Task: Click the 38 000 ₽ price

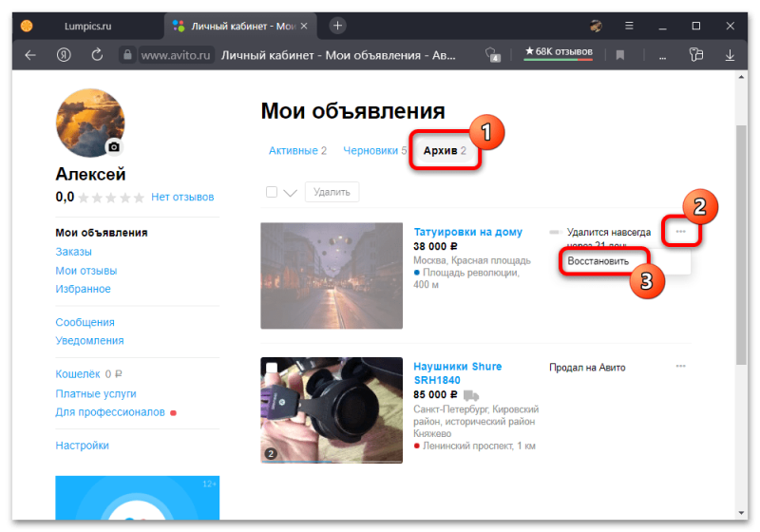Action: pyautogui.click(x=435, y=247)
